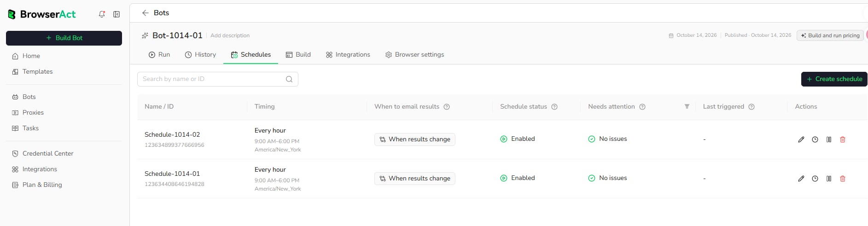Open Plan & Billing in sidebar
This screenshot has width=868, height=226.
42,185
